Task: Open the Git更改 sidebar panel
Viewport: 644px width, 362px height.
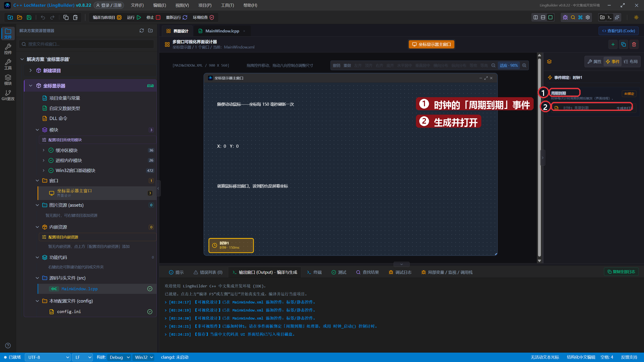Action: (8, 95)
